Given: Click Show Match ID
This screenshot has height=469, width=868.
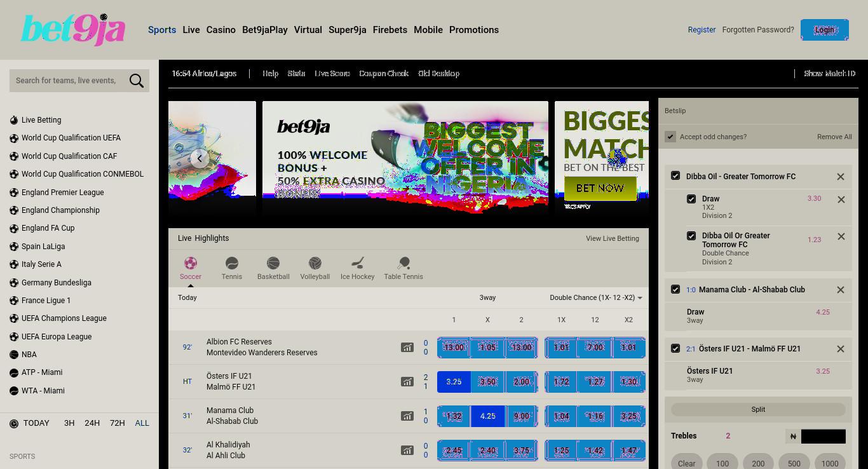Looking at the screenshot, I should [x=829, y=74].
